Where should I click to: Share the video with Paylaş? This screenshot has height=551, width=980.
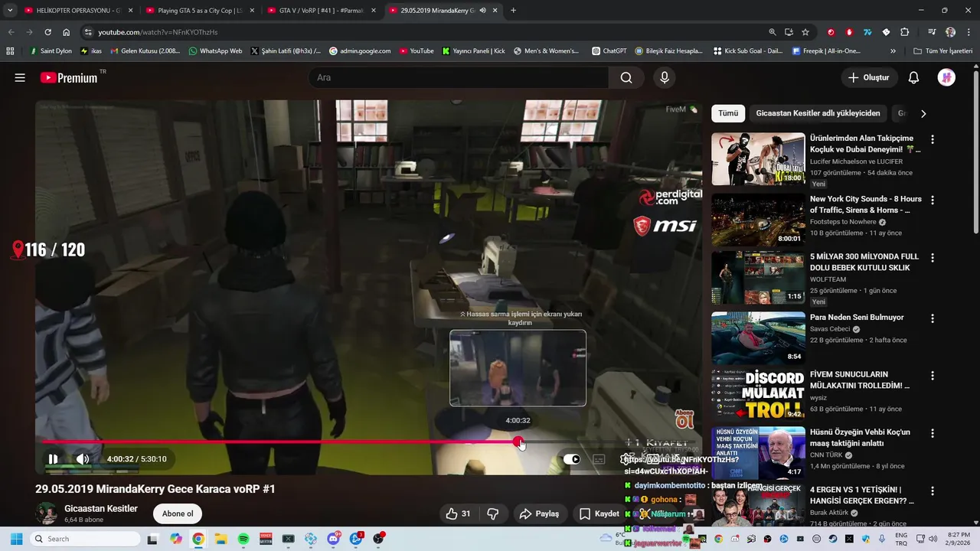(x=539, y=514)
